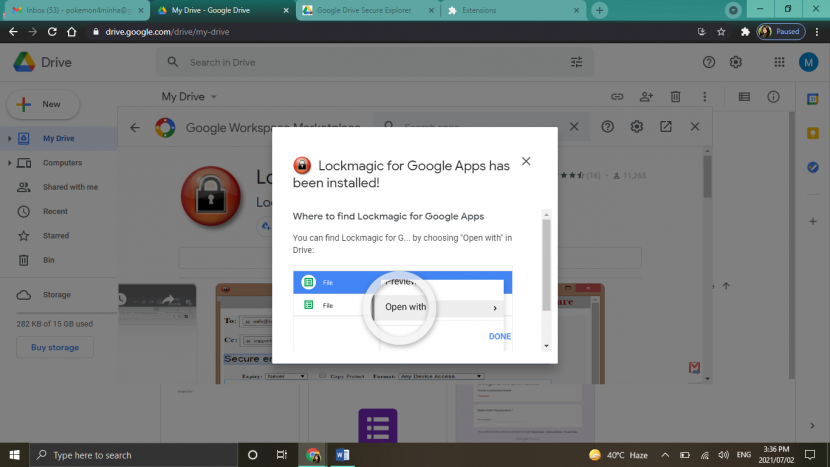
Task: Open the Windows notification center
Action: (x=809, y=455)
